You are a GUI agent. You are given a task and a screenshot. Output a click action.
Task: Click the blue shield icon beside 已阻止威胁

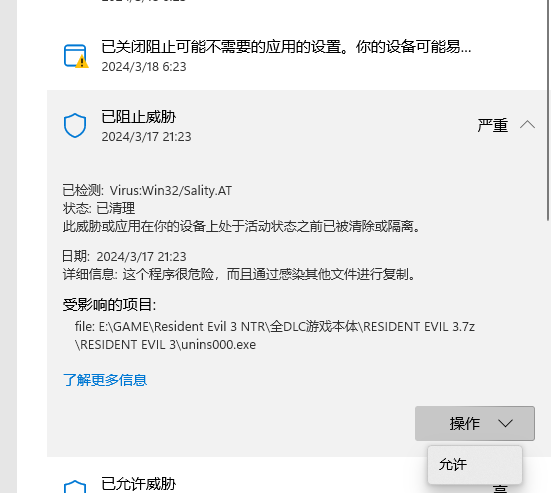click(75, 125)
